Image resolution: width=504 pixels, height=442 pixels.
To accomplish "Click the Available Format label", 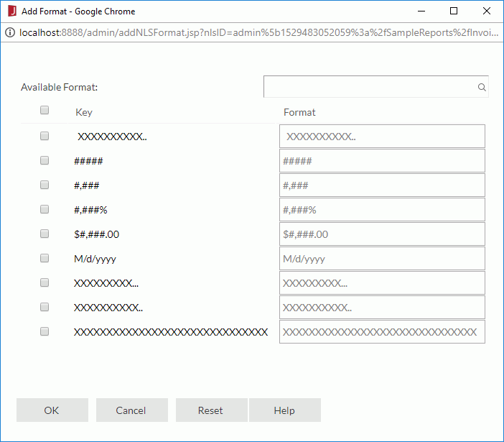I will click(59, 87).
